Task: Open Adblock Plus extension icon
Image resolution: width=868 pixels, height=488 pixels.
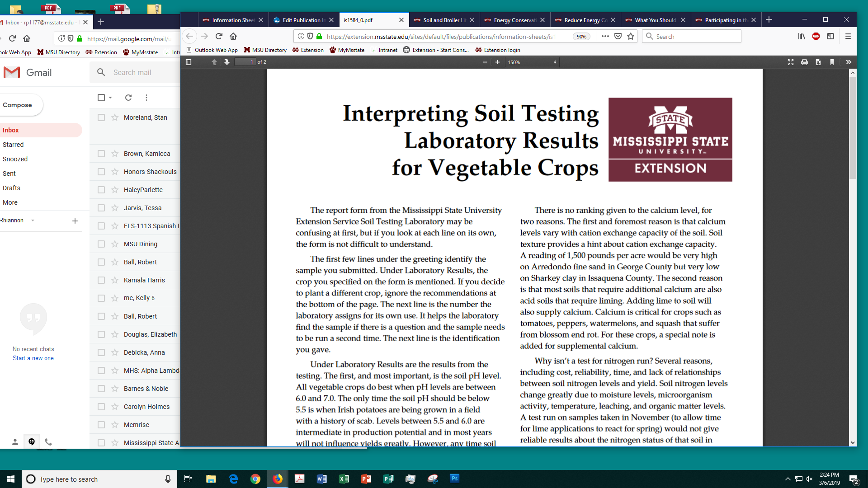Action: tap(816, 36)
